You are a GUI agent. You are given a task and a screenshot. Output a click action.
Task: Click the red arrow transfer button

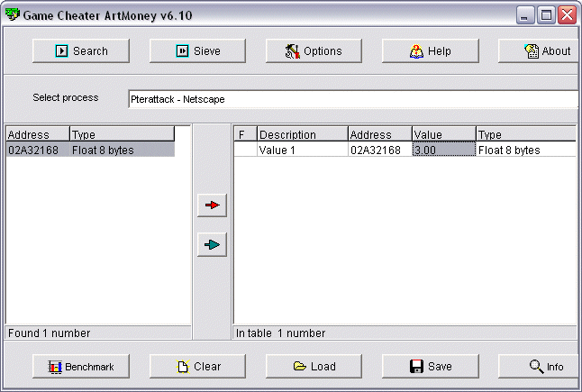(212, 205)
